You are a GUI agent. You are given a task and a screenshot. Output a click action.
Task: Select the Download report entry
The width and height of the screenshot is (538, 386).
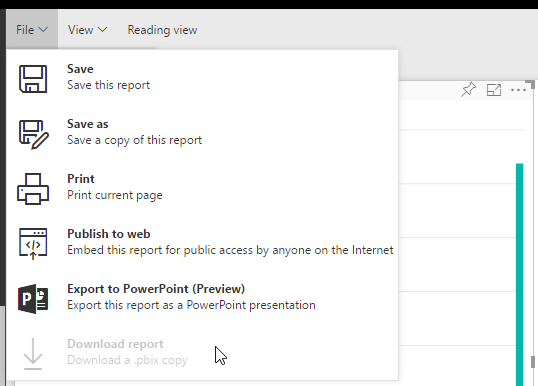pyautogui.click(x=202, y=352)
